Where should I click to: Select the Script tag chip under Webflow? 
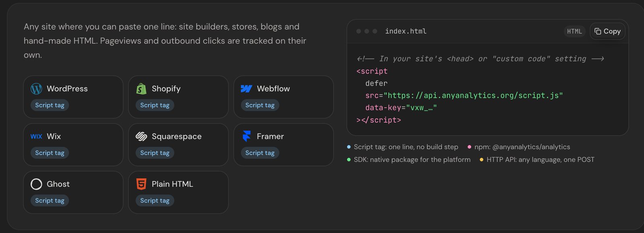click(x=260, y=105)
